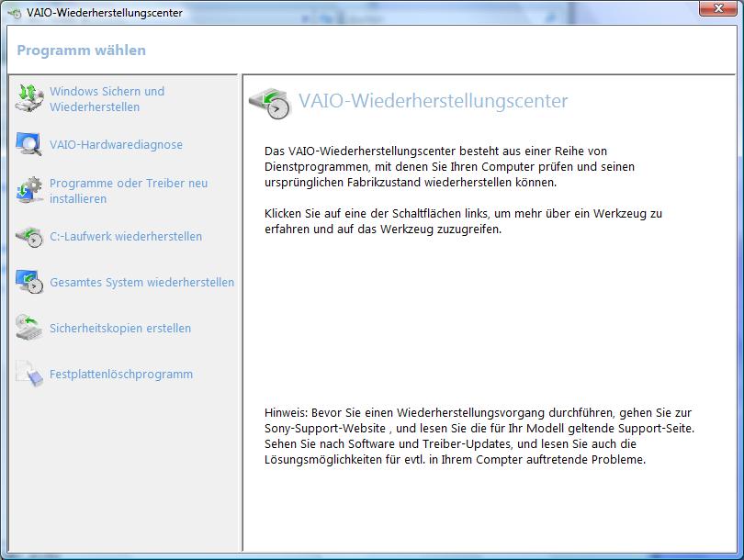Launch Festplattenlöschprogramm text link
Image resolution: width=744 pixels, height=560 pixels.
tap(121, 375)
